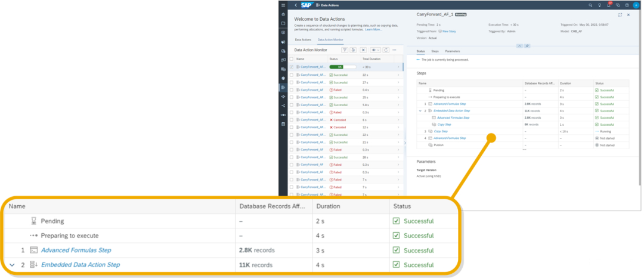Open notifications bell with red badge
Viewport: 644px width, 278px height.
[x=609, y=5]
